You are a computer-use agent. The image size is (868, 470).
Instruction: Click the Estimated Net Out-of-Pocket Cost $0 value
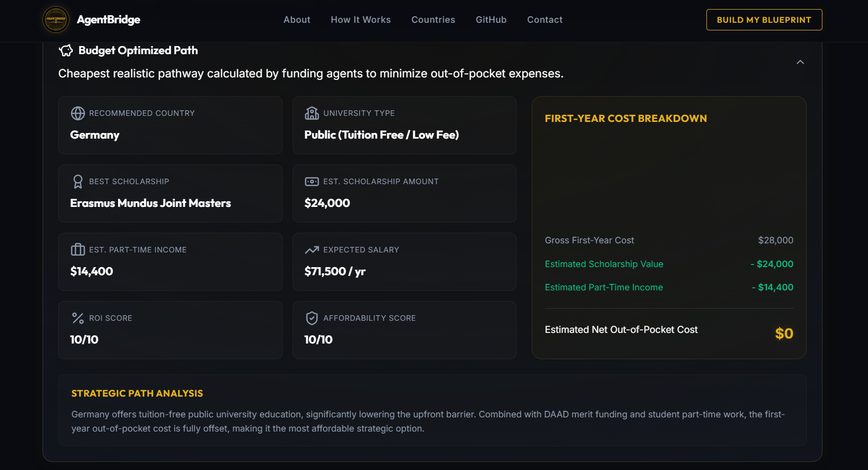tap(784, 333)
